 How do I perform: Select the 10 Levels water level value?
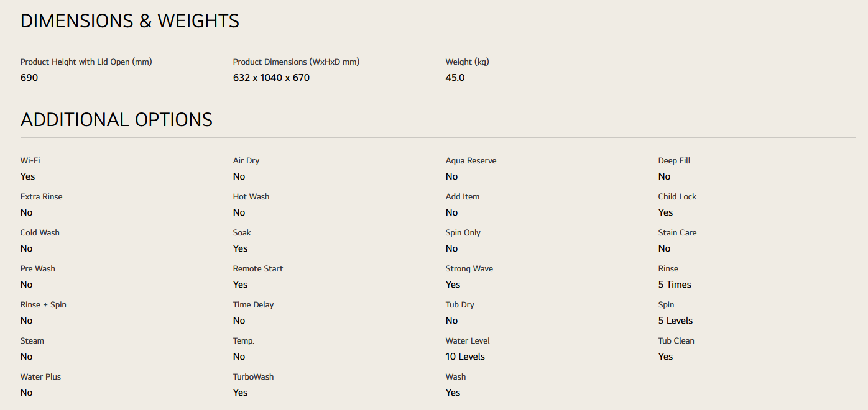click(x=465, y=357)
